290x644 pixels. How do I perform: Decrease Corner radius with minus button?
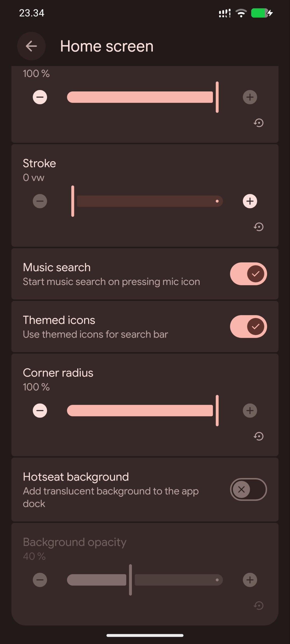click(x=40, y=411)
